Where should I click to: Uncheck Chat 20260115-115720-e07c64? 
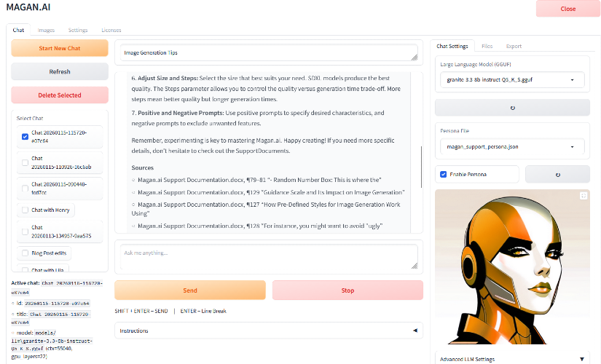[x=25, y=137]
